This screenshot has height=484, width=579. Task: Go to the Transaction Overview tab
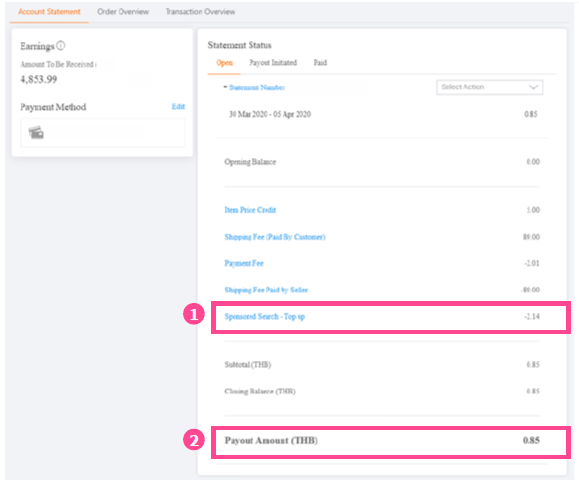200,12
